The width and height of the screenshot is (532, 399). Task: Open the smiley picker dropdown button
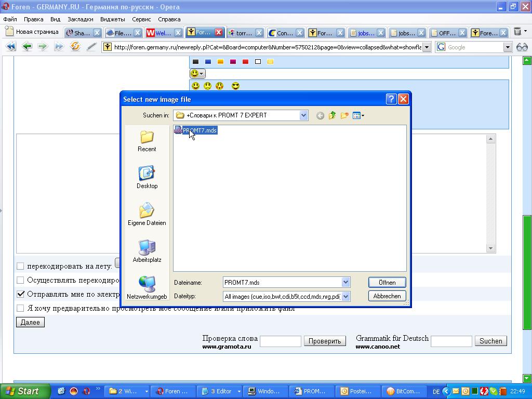[x=197, y=73]
